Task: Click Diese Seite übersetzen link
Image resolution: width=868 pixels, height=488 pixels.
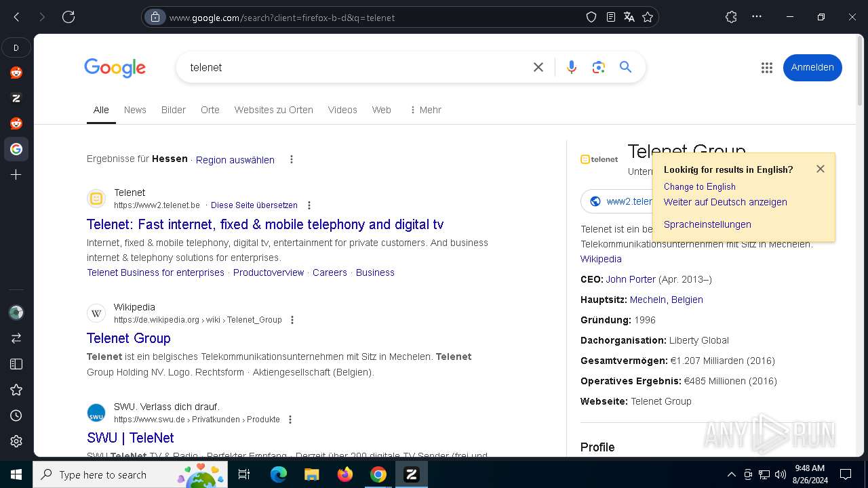Action: tap(254, 205)
